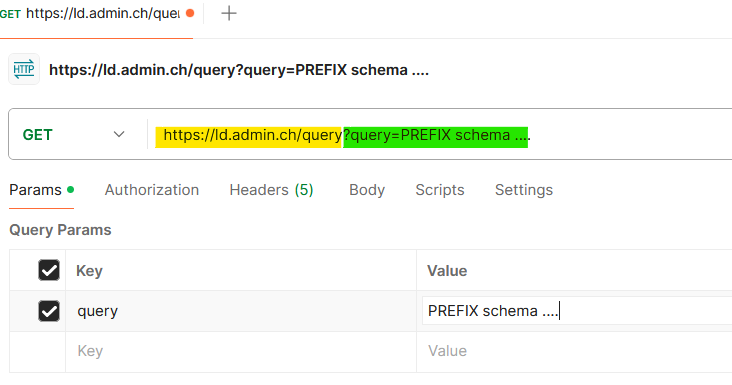Screen dimensions: 732x385
Task: Click the green dot beside Params
Action: 70,189
